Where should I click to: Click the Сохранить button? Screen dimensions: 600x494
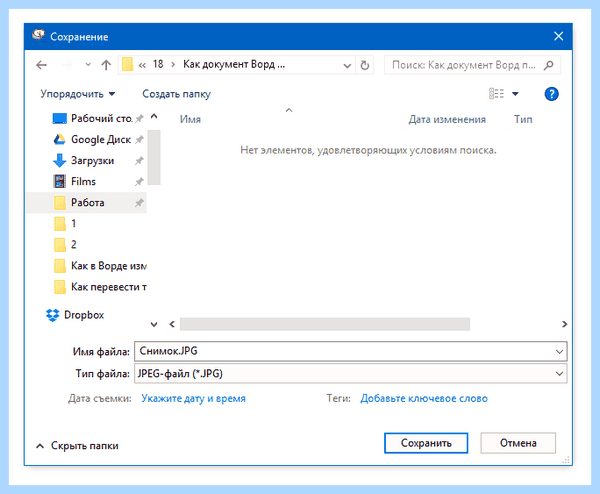tap(426, 443)
